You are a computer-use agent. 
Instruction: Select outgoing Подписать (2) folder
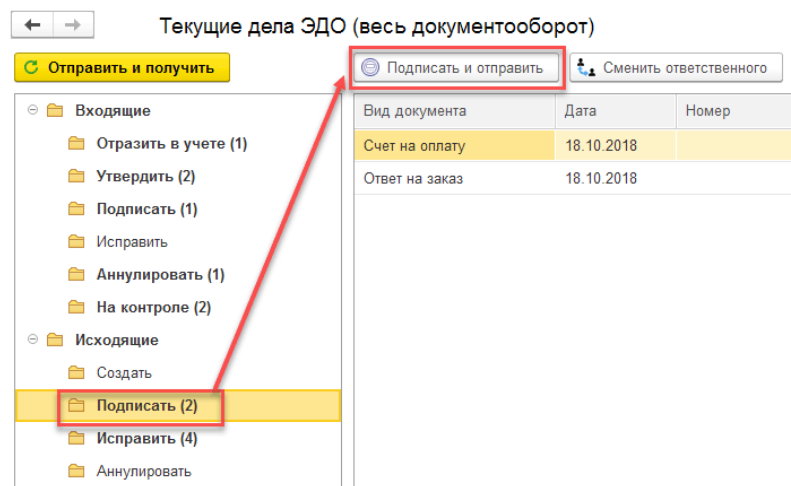coord(147,406)
